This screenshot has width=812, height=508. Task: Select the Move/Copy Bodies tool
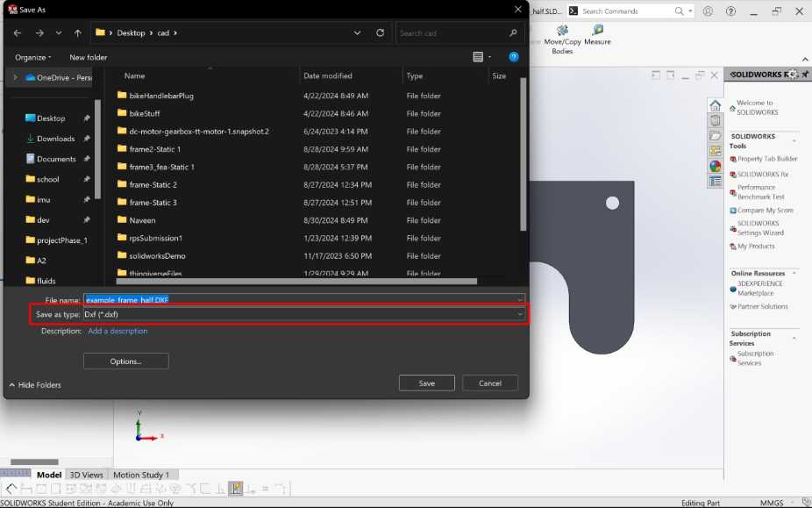(562, 32)
